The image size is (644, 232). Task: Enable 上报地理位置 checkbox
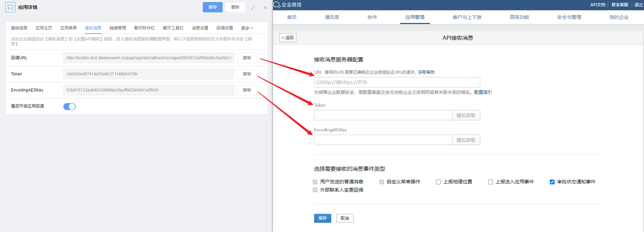(x=438, y=182)
